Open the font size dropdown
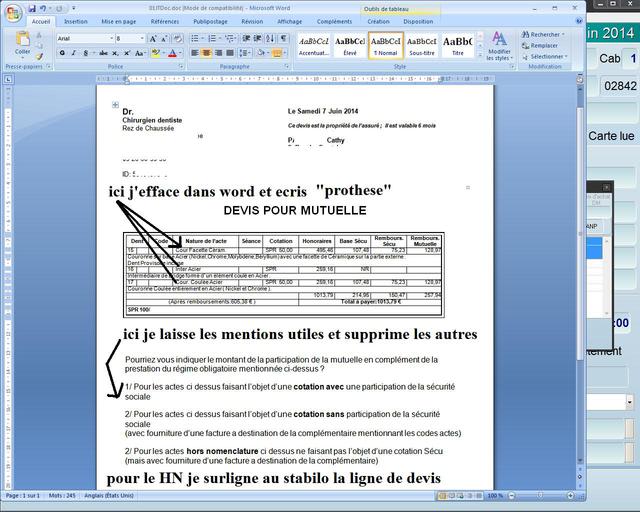640x512 pixels. 129,38
